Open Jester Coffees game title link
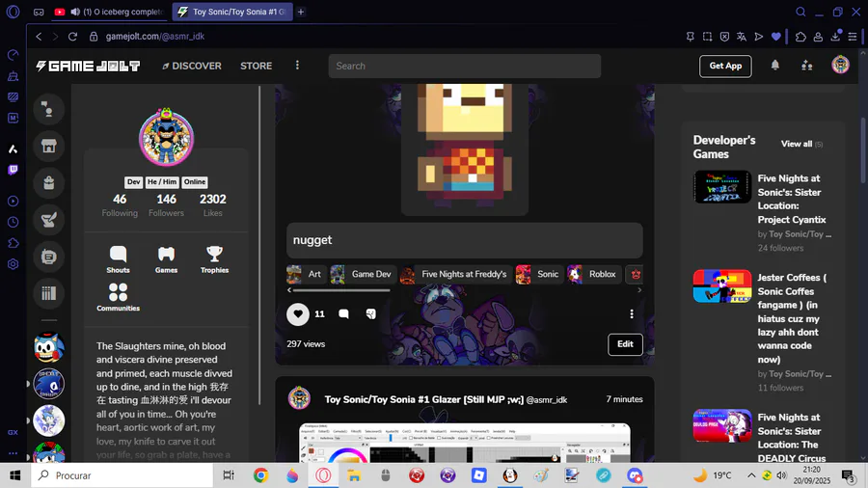The image size is (868, 488). [x=792, y=318]
